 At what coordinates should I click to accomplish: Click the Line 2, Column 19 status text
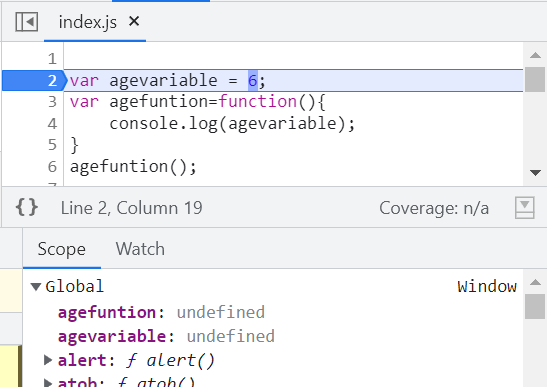click(x=132, y=208)
